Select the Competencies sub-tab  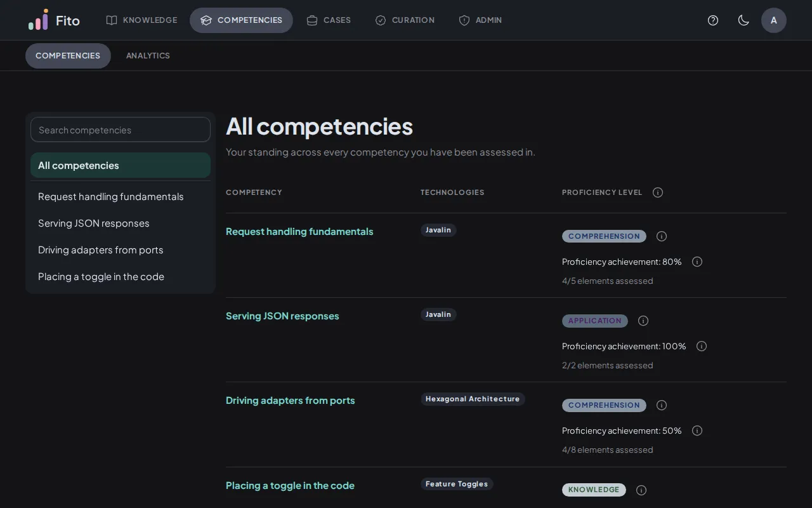point(68,56)
